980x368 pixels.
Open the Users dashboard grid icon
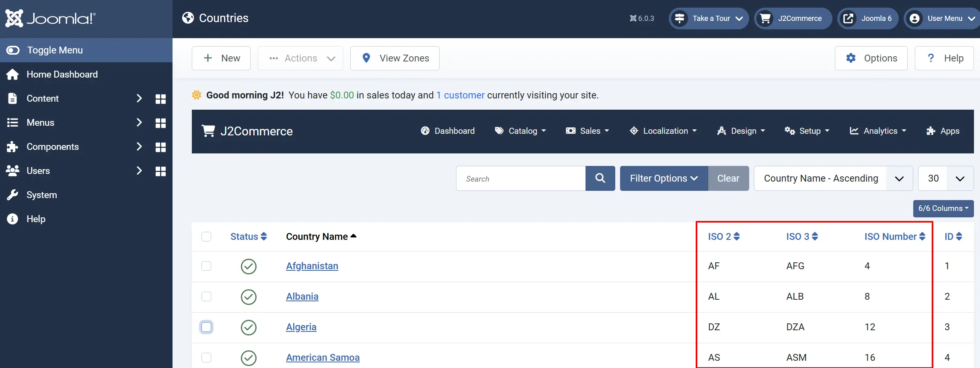tap(160, 171)
